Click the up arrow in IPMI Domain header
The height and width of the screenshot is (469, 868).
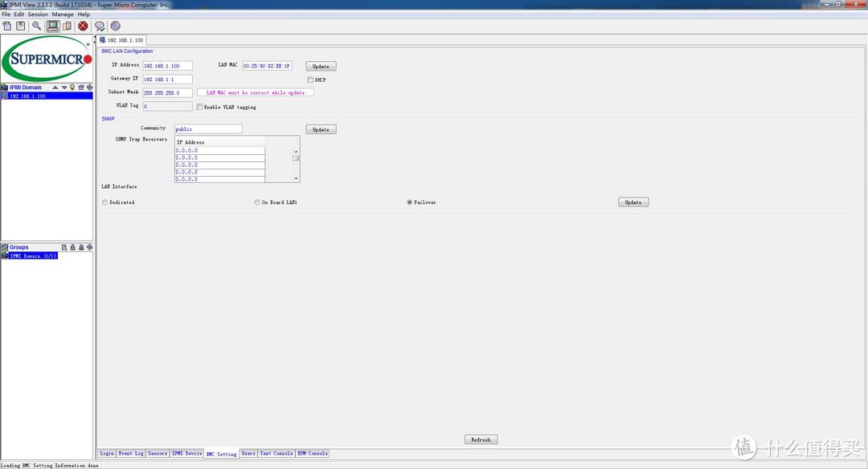coord(55,88)
